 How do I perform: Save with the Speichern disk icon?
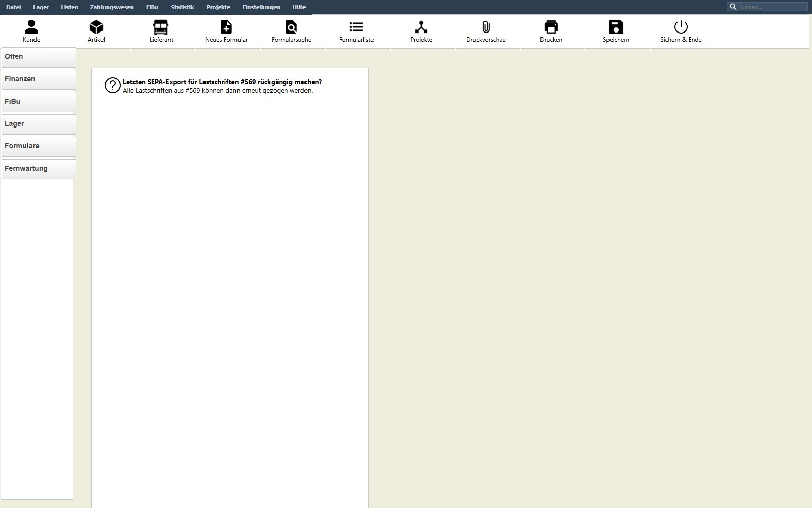pyautogui.click(x=616, y=27)
